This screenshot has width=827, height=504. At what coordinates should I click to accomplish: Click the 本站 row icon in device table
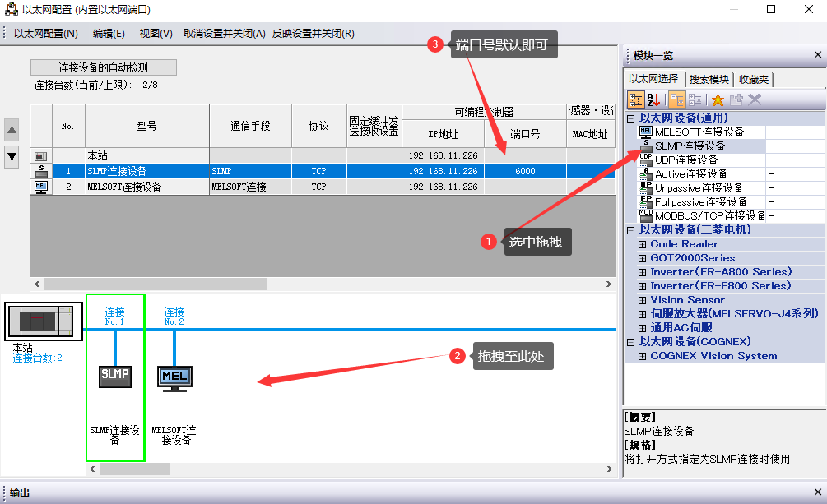coord(41,156)
